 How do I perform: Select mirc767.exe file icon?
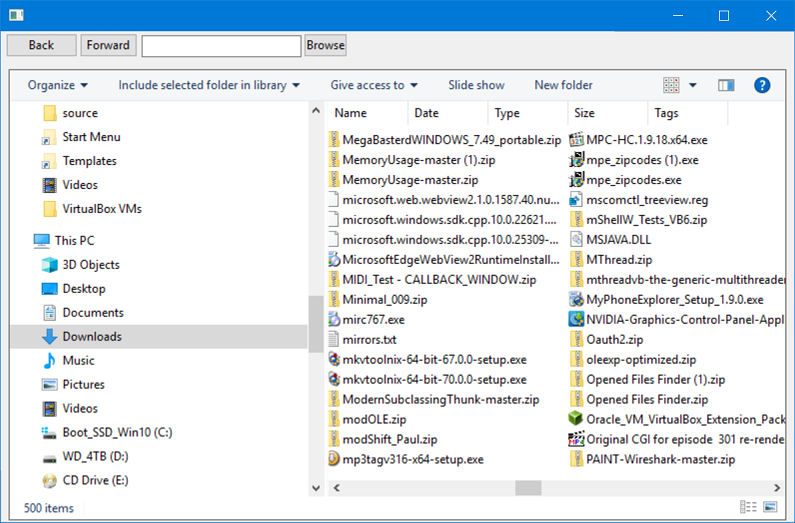pos(334,319)
